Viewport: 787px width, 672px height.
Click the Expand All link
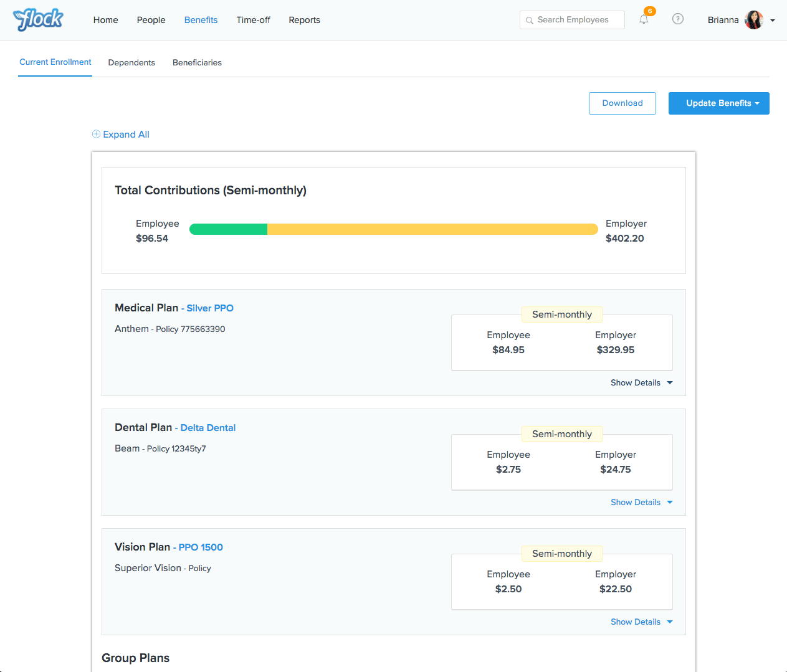[x=126, y=135]
